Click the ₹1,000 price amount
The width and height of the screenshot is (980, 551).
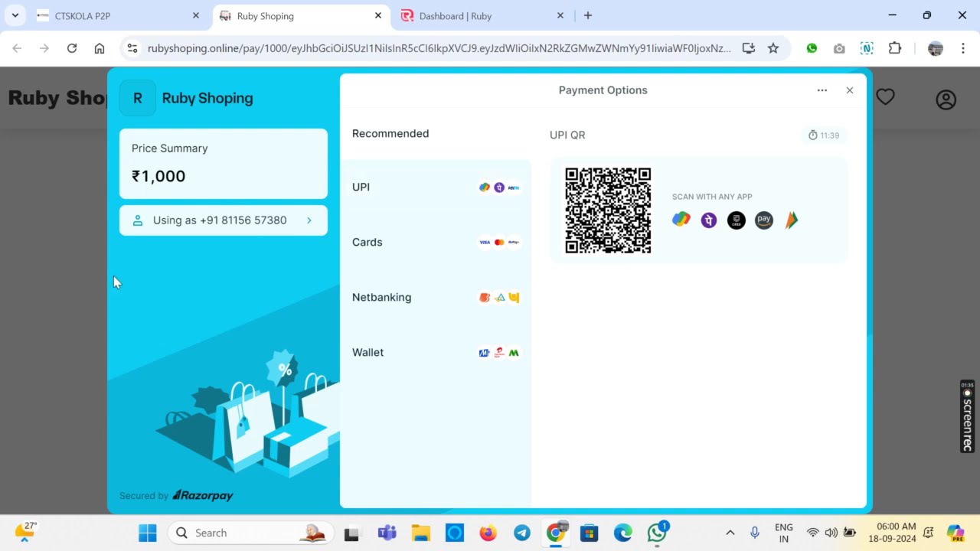pyautogui.click(x=158, y=176)
